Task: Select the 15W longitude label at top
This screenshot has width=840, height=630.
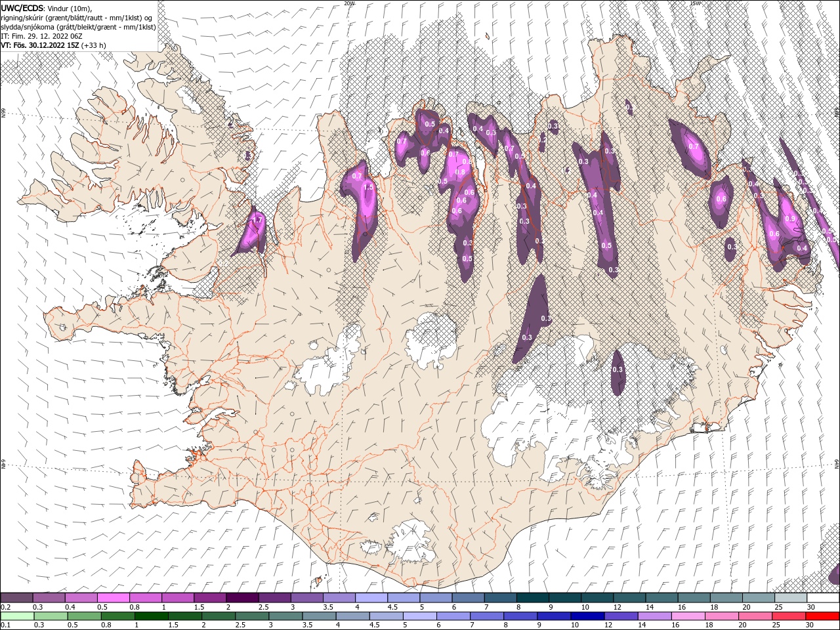Action: click(696, 3)
